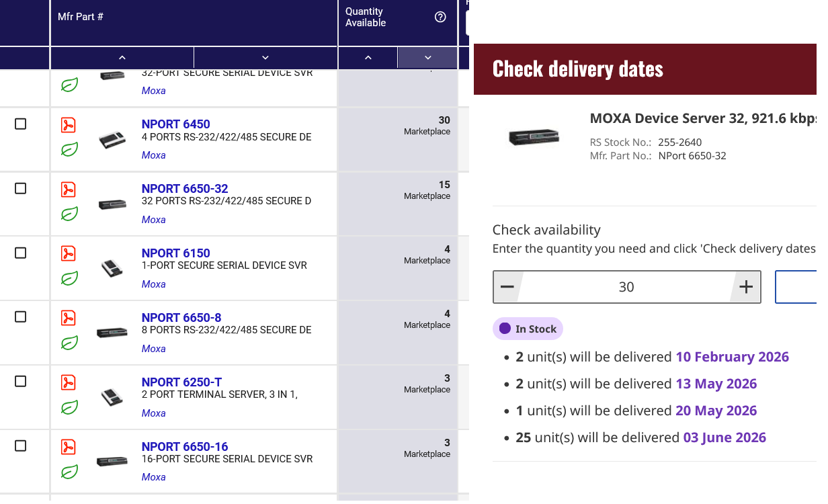Open the NPORT 6450 part link

[x=176, y=124]
